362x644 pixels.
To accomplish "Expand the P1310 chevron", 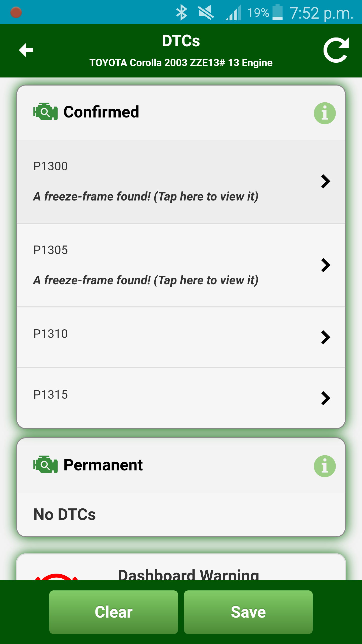I will (x=326, y=337).
